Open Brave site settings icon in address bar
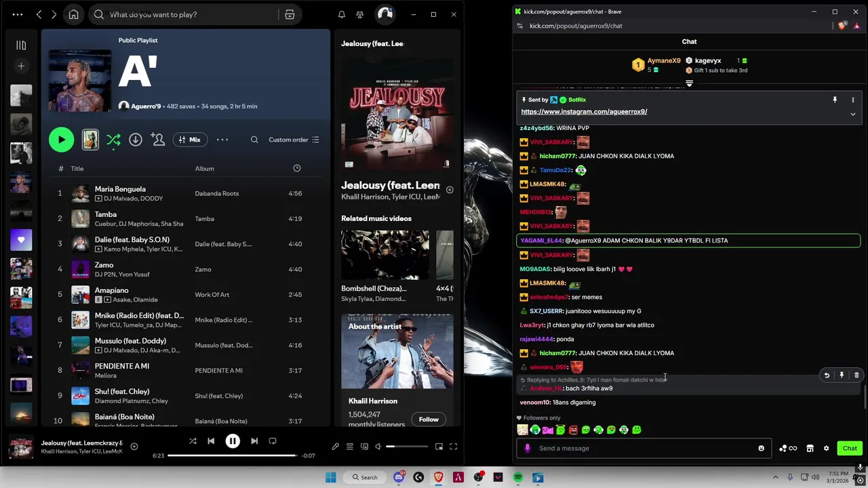 (519, 26)
